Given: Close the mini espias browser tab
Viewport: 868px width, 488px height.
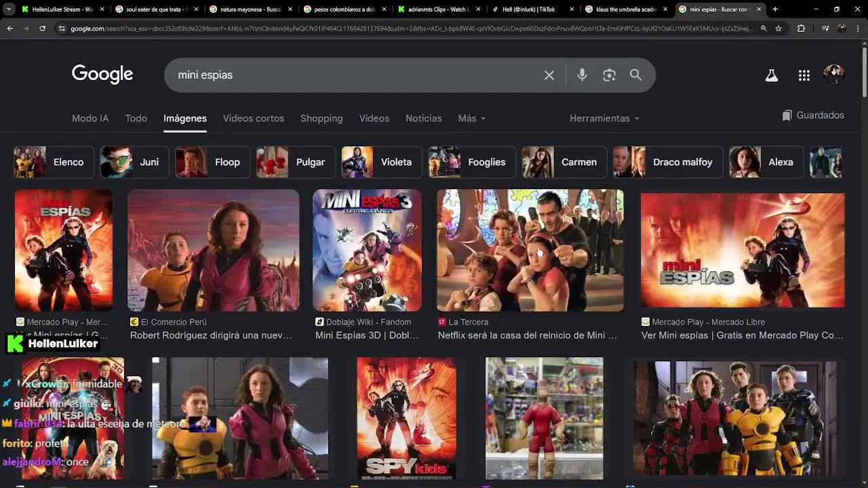Looking at the screenshot, I should point(758,9).
